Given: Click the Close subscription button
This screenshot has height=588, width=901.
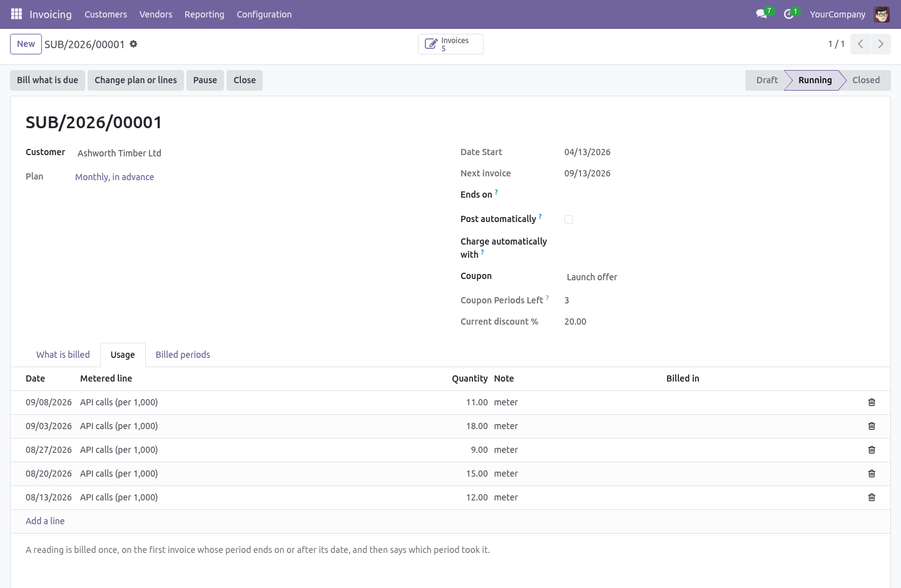Looking at the screenshot, I should 245,80.
